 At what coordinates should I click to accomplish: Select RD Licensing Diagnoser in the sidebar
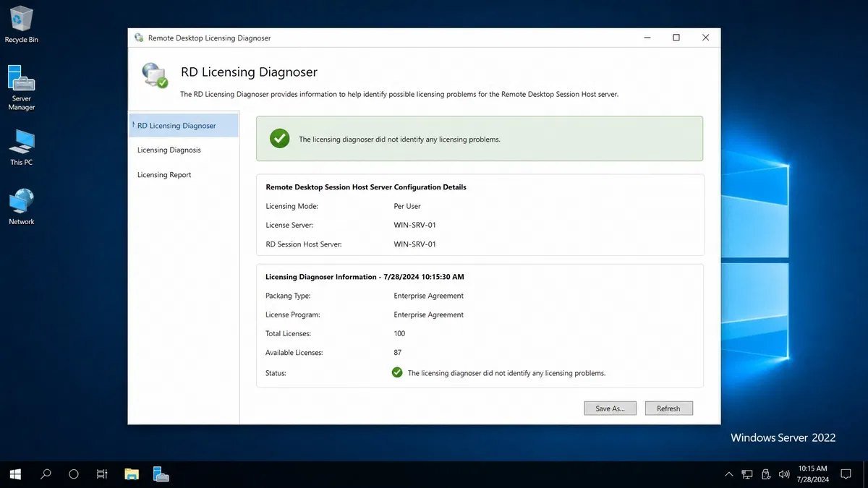(184, 125)
